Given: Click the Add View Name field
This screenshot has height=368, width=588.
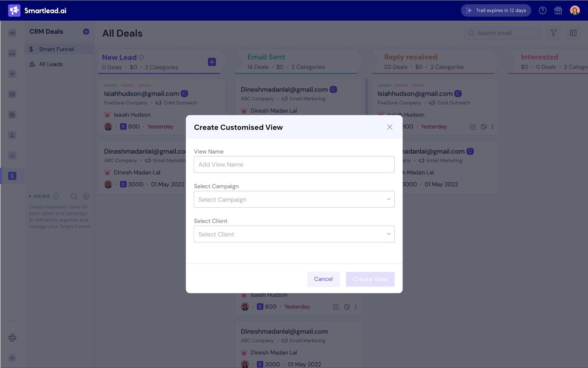Looking at the screenshot, I should pos(294,165).
